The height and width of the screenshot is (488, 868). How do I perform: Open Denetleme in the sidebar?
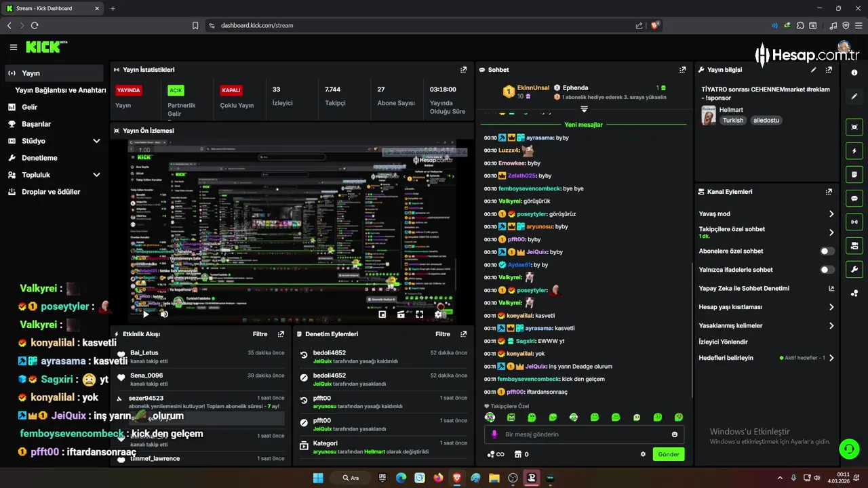click(x=54, y=158)
